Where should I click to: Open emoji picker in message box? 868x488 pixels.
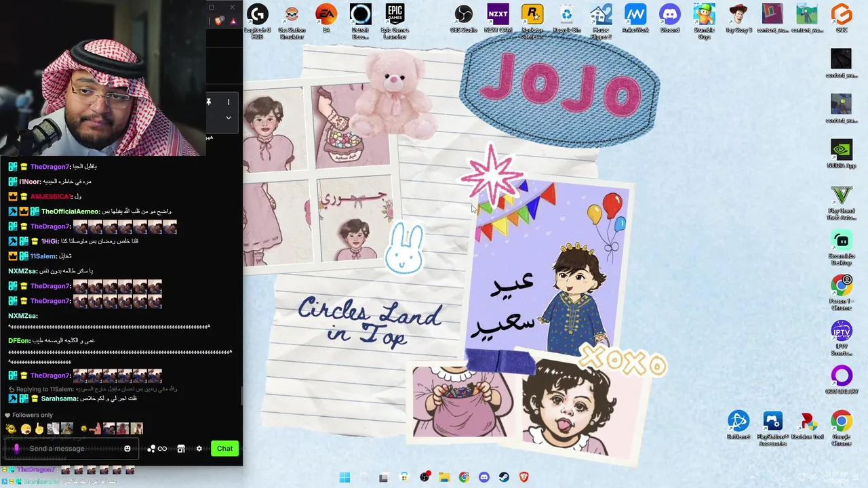127,449
